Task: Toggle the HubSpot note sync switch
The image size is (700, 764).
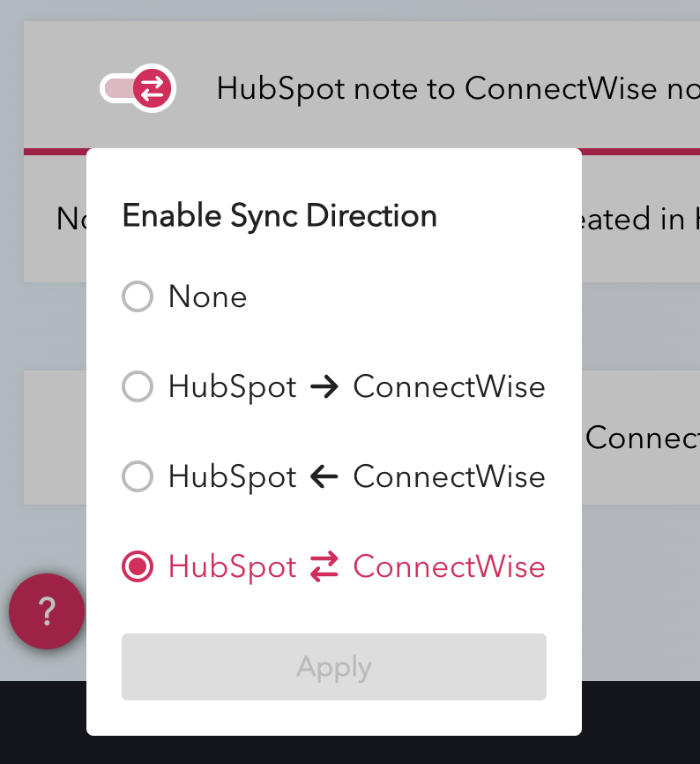Action: click(138, 88)
